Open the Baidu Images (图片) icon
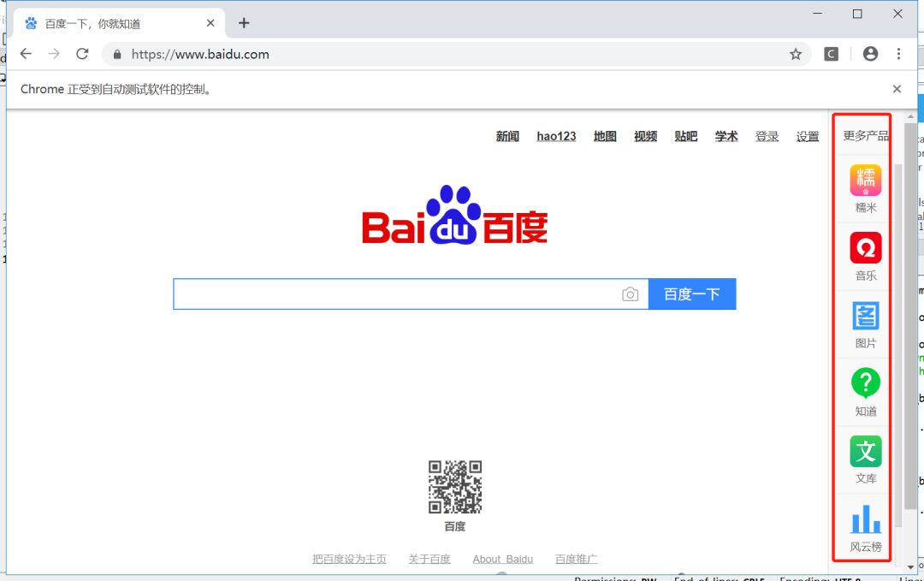 865,316
